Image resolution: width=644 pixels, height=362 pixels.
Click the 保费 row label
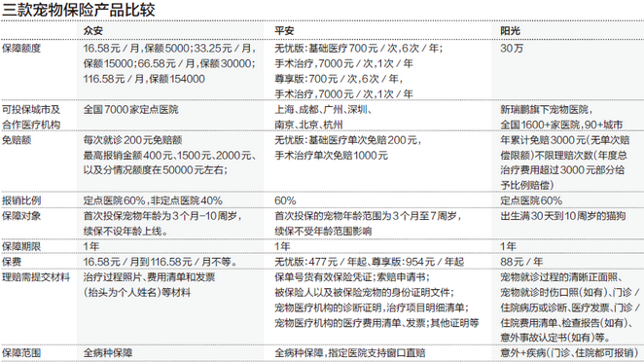12,262
